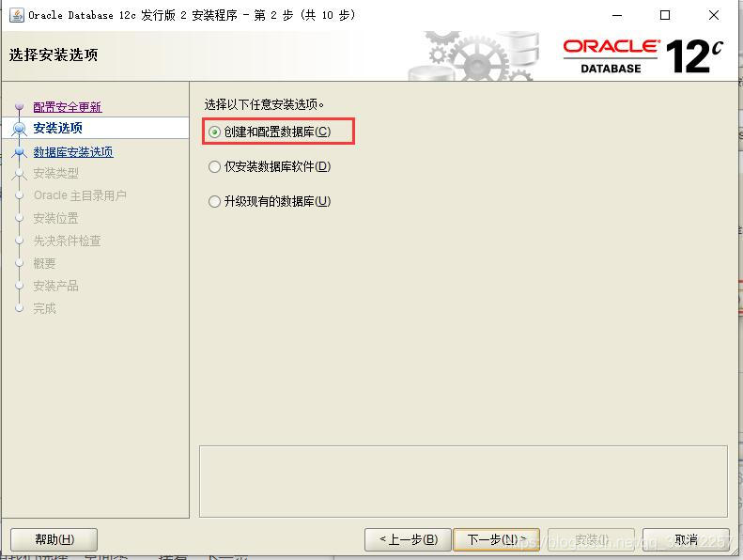Viewport: 743px width, 560px height.
Task: Click the empty description message box
Action: click(x=463, y=481)
